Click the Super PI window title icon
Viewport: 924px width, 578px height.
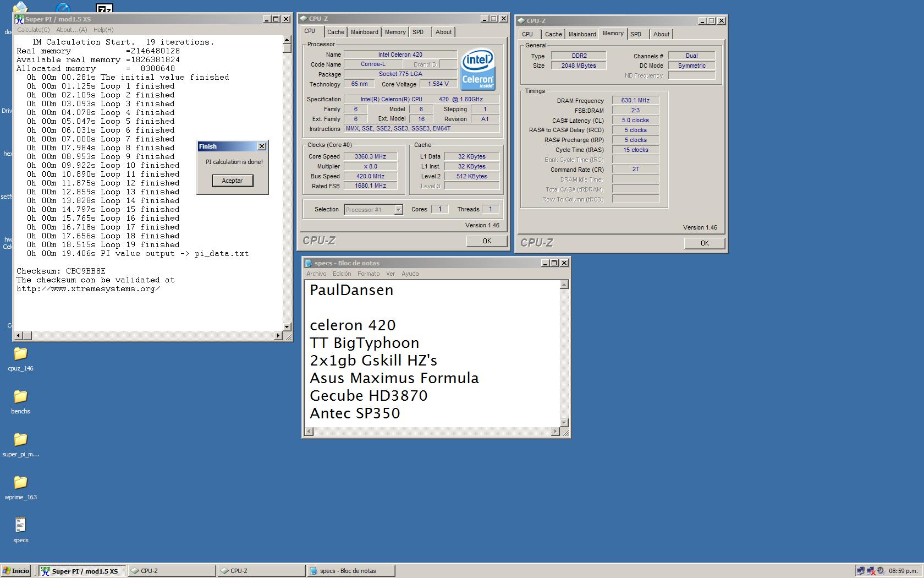(20, 19)
